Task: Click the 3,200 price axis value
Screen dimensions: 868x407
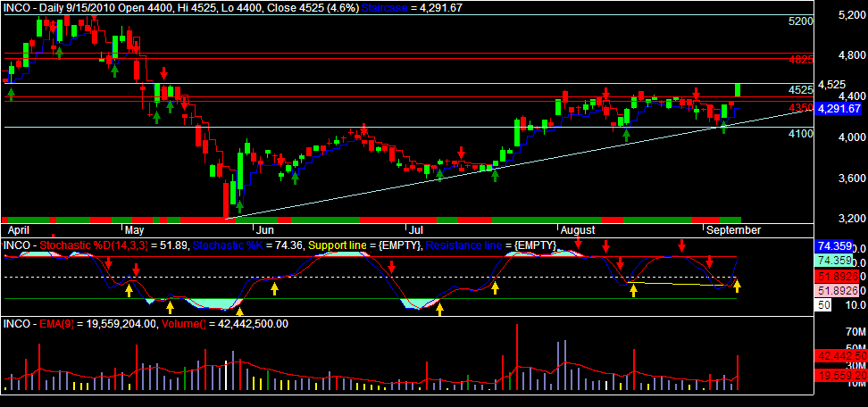Action: point(851,219)
